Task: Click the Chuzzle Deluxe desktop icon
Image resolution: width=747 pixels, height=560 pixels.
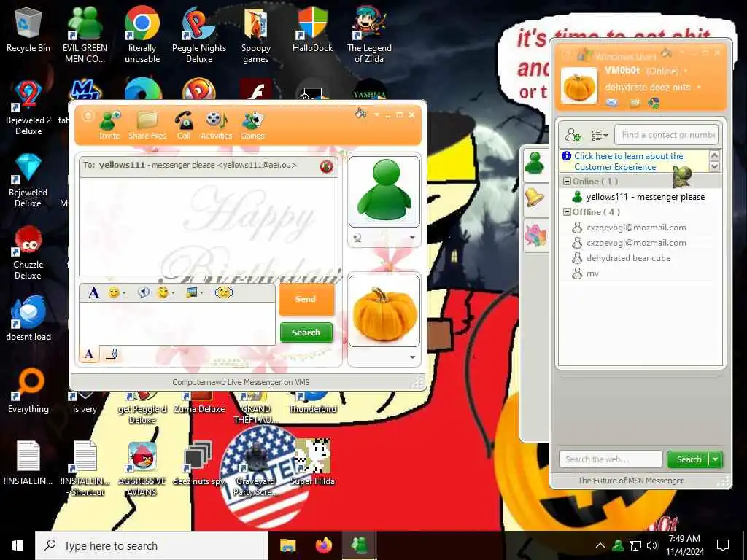Action: 28,252
